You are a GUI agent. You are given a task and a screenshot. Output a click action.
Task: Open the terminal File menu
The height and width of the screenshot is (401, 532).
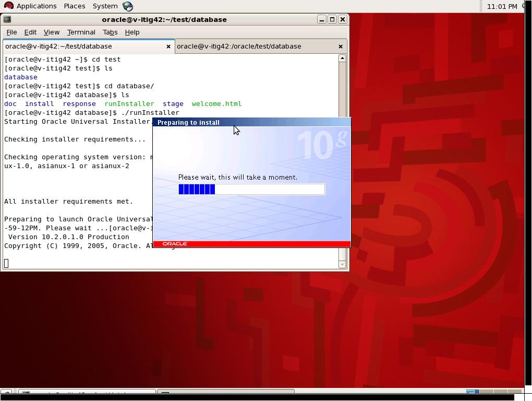click(11, 32)
